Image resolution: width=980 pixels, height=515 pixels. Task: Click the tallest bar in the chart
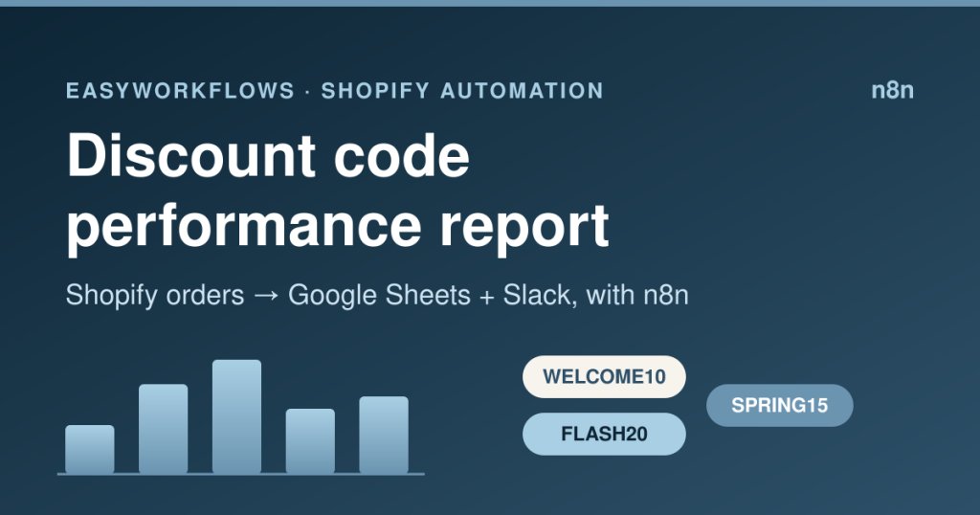tap(237, 416)
